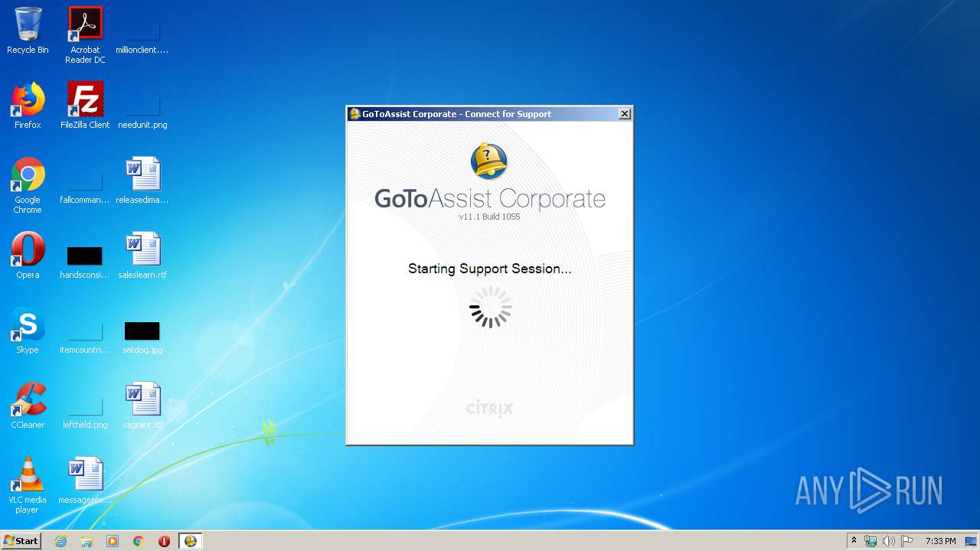Select the Acrobat Reader DC shortcut

[x=85, y=35]
